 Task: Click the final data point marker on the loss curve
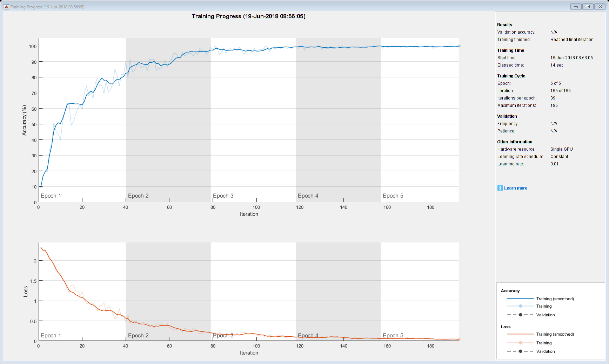click(459, 339)
